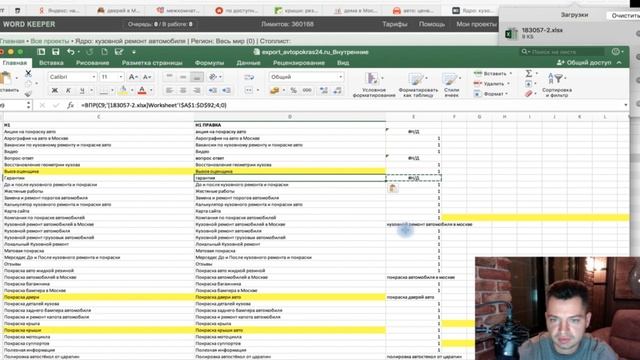Decrease indent in alignment group
The height and width of the screenshot is (360, 640).
pos(213,90)
